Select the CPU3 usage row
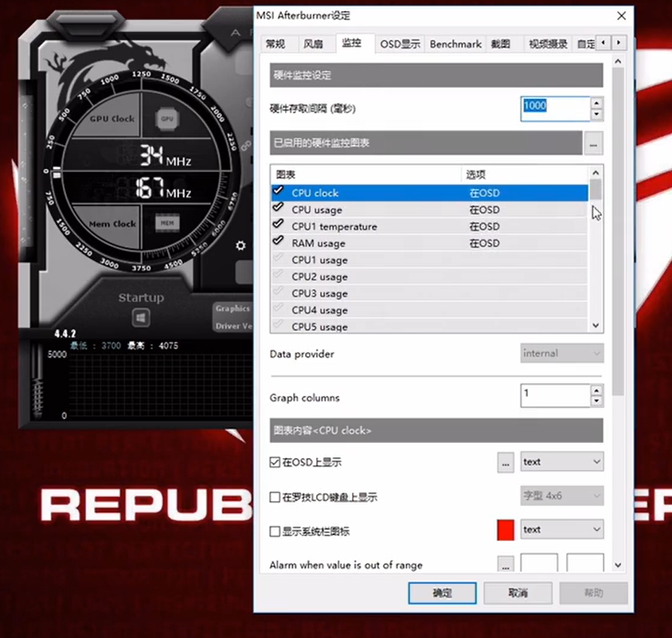 429,294
